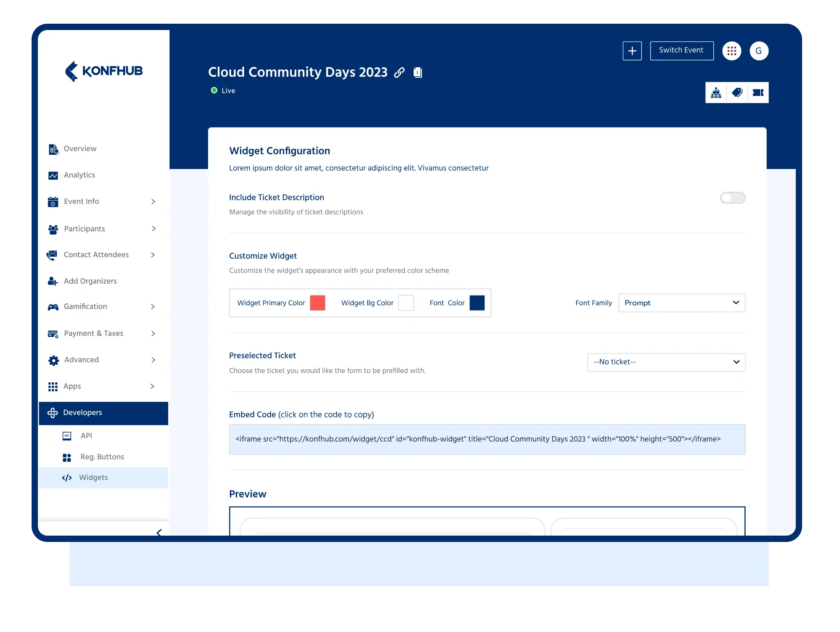Click the ticket icon button
The height and width of the screenshot is (632, 840).
click(x=758, y=92)
